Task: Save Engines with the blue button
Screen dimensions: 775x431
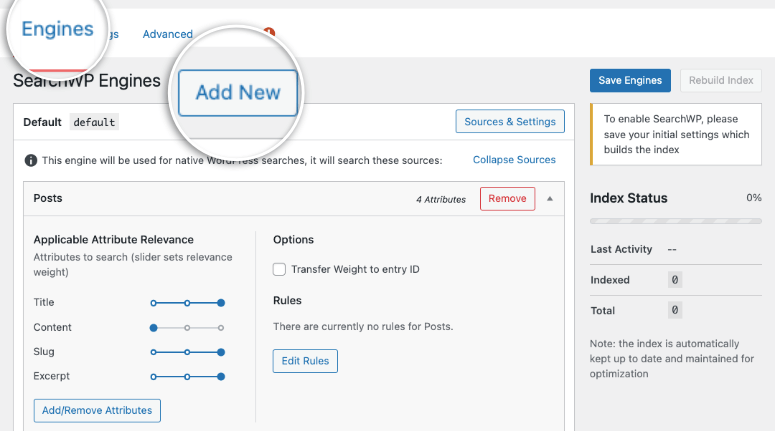Action: tap(630, 81)
